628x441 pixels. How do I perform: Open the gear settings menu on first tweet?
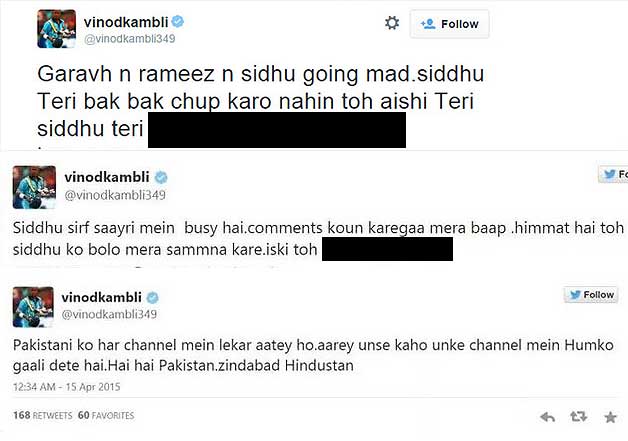[392, 23]
